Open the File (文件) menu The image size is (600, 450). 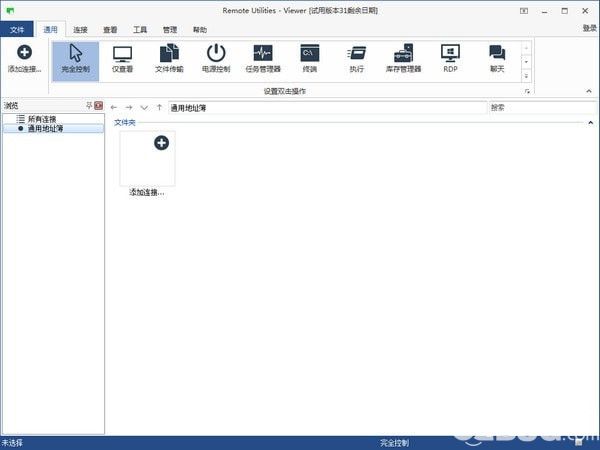pyautogui.click(x=17, y=29)
